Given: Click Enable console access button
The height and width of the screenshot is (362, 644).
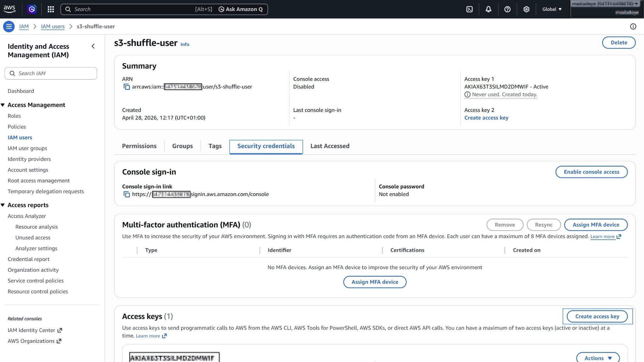Looking at the screenshot, I should pyautogui.click(x=591, y=172).
